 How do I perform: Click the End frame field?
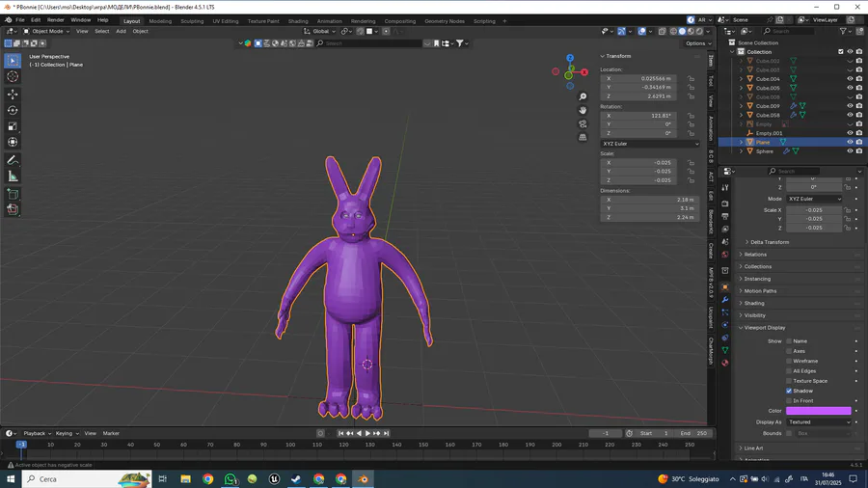695,434
